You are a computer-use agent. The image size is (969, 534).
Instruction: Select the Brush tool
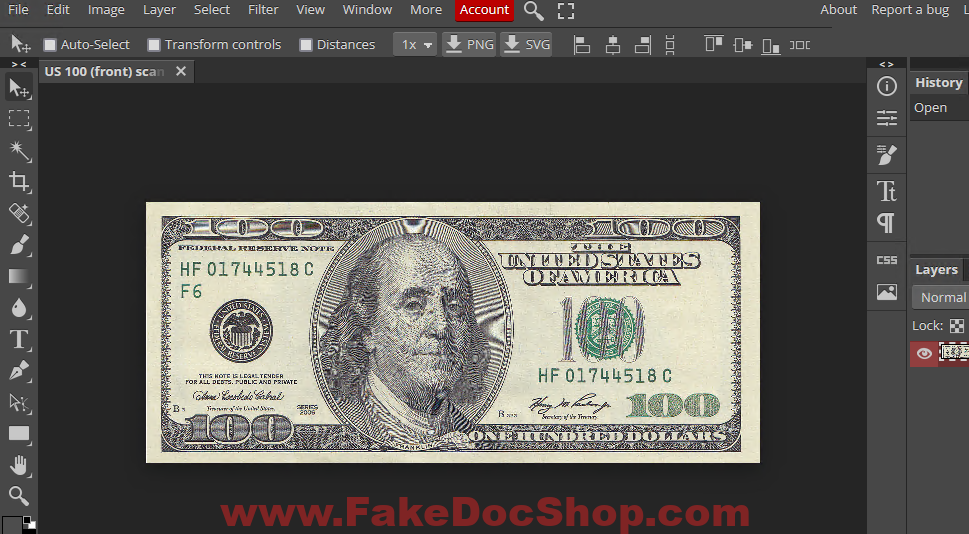[x=19, y=245]
